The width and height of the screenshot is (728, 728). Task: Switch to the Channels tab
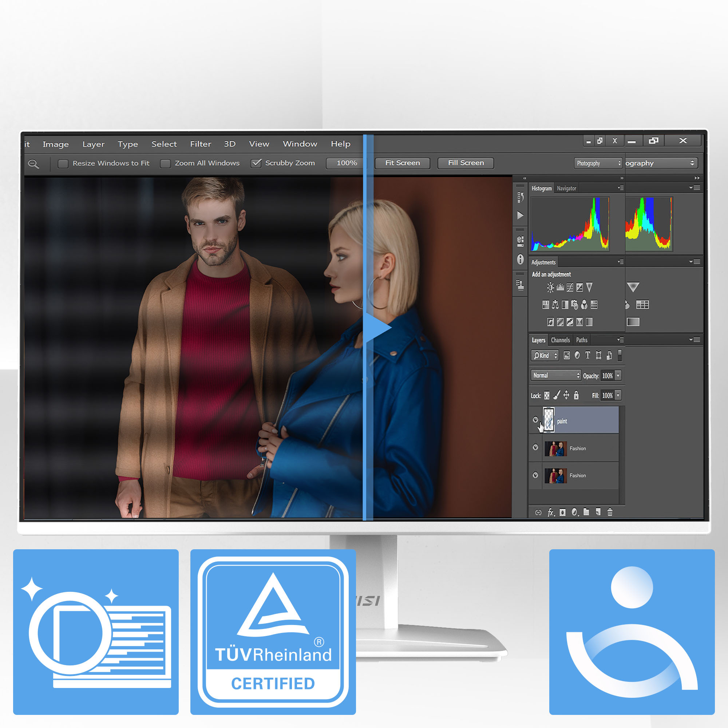pyautogui.click(x=560, y=340)
